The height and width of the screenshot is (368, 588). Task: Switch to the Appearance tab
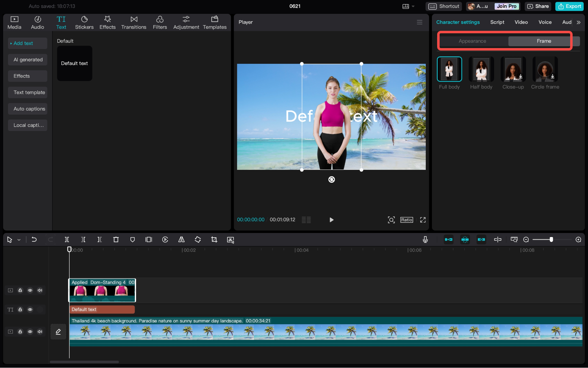coord(472,41)
